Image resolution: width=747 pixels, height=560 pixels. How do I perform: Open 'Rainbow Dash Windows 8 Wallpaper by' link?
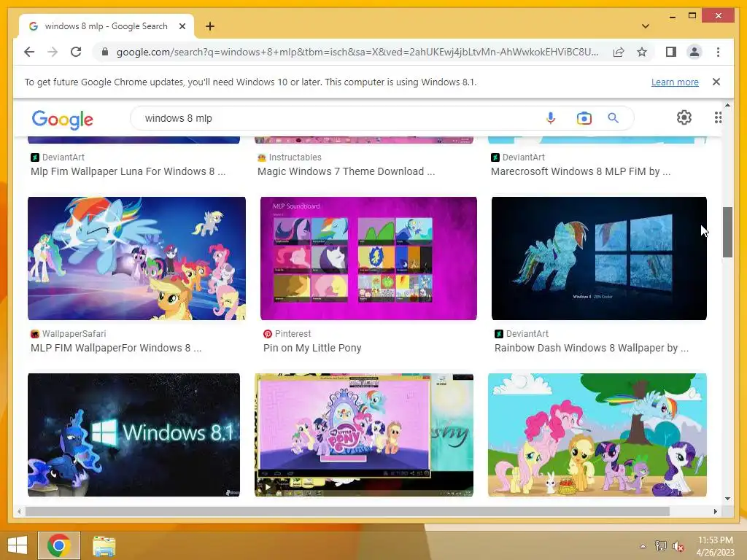[591, 348]
